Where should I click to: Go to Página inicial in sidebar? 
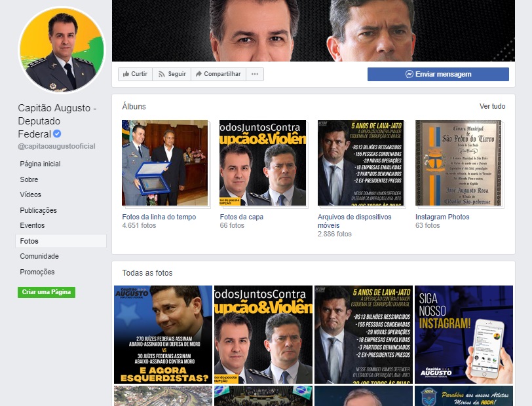(40, 164)
